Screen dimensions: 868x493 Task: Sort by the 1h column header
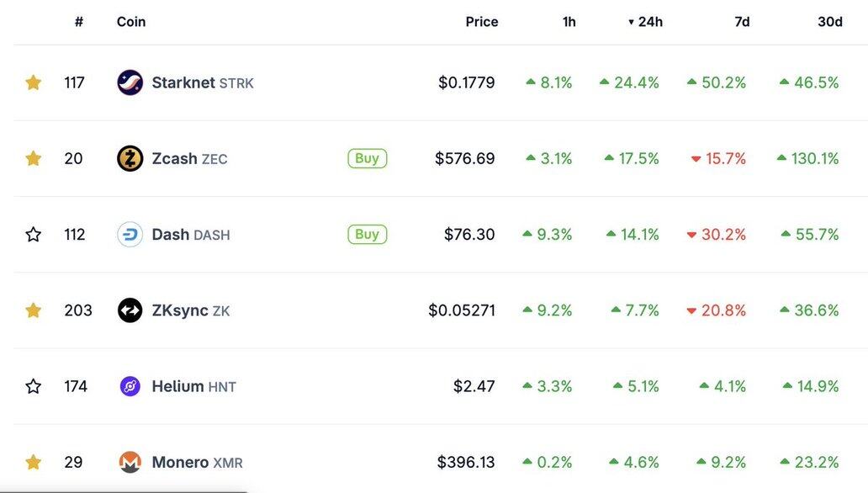[569, 22]
